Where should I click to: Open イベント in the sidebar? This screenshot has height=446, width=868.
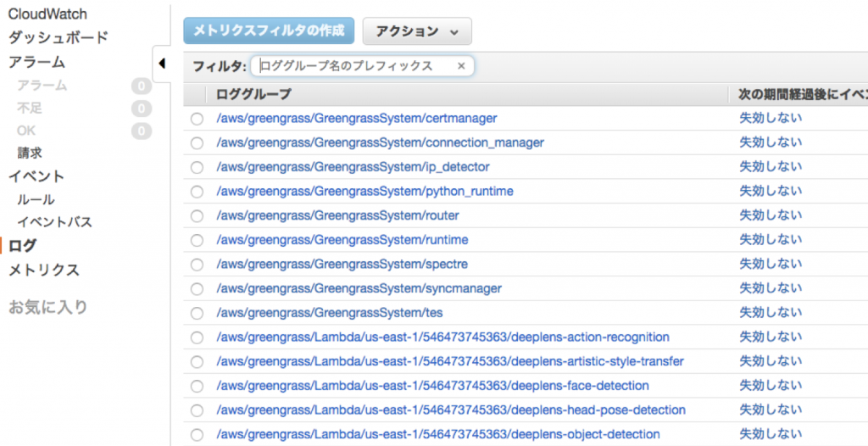pyautogui.click(x=36, y=176)
